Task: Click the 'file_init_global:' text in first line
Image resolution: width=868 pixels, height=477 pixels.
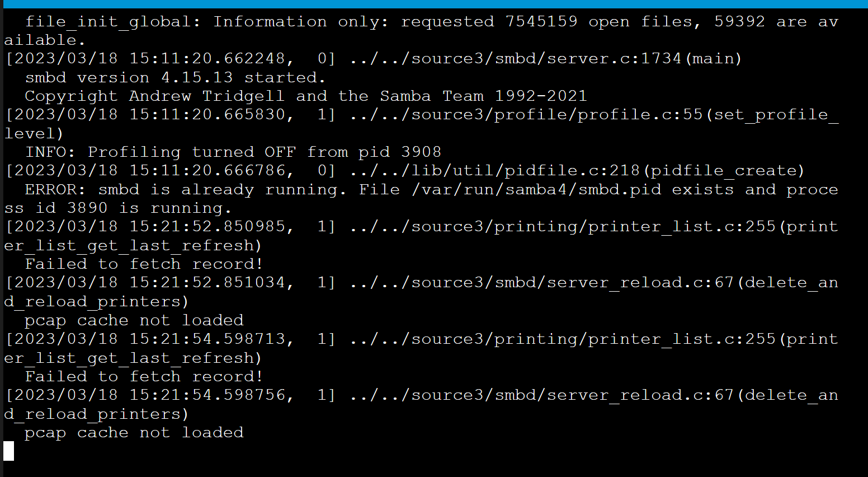Action: coord(113,21)
